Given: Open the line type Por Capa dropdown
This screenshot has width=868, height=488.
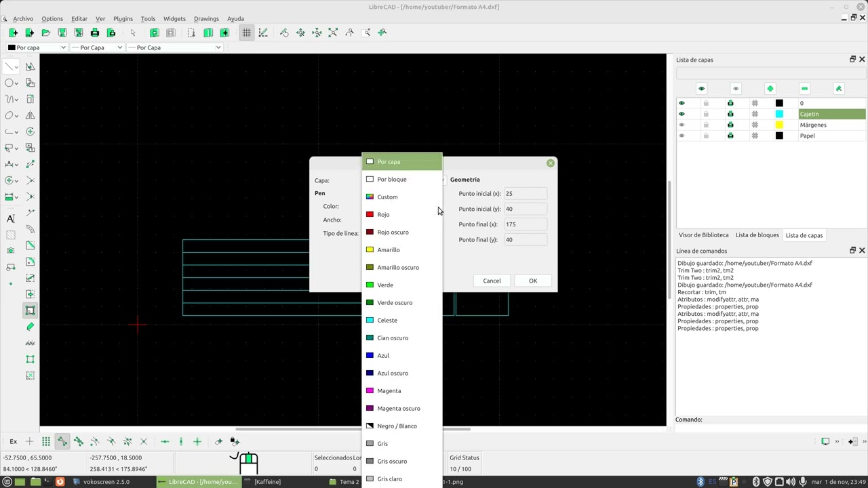Looking at the screenshot, I should tap(175, 47).
